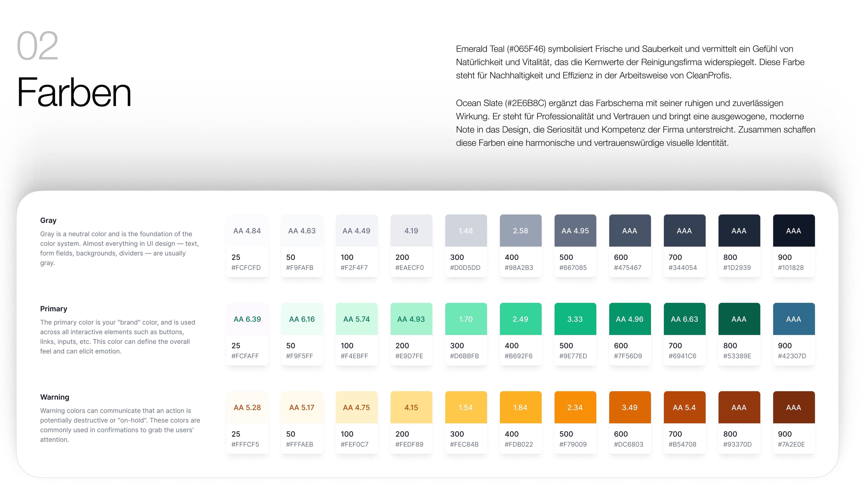Click the hex code #667085

[573, 268]
